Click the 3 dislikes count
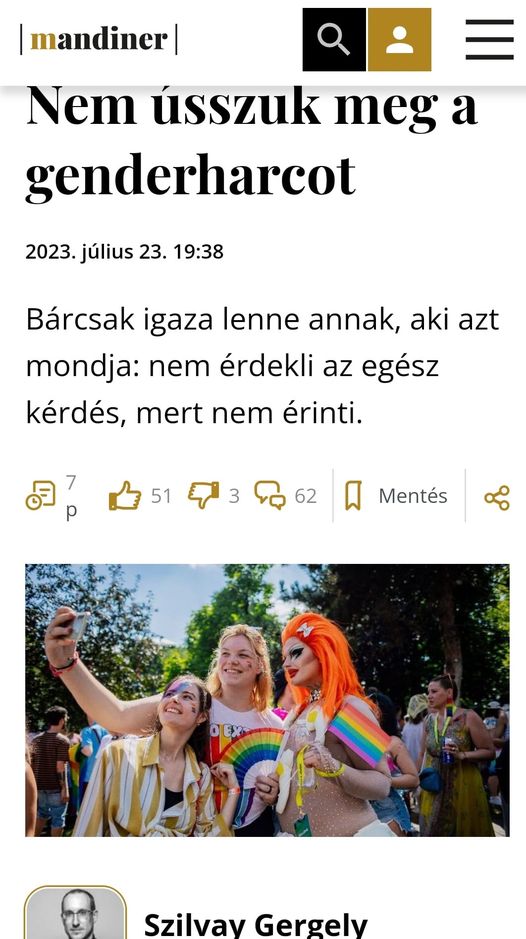Image resolution: width=526 pixels, height=939 pixels. coord(234,496)
